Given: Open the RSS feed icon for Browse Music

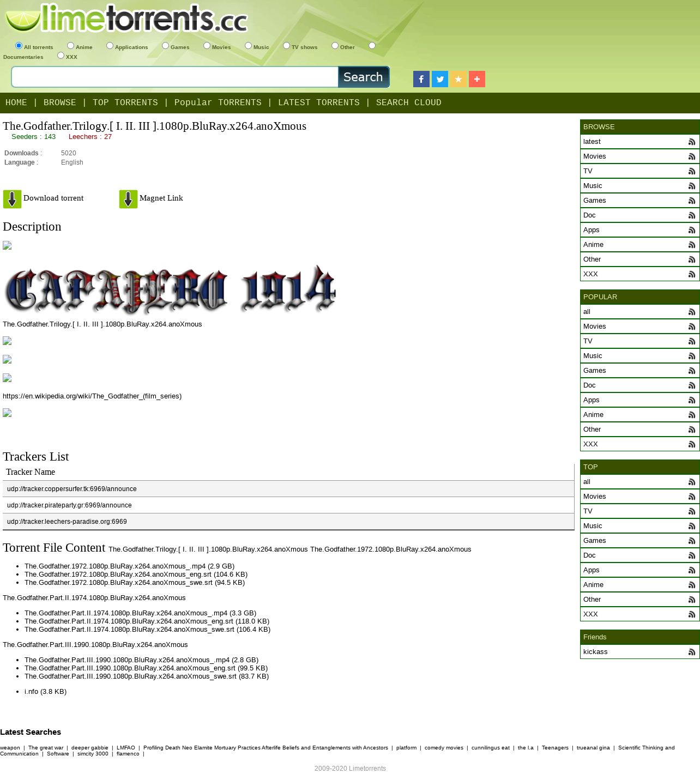Looking at the screenshot, I should tap(692, 186).
